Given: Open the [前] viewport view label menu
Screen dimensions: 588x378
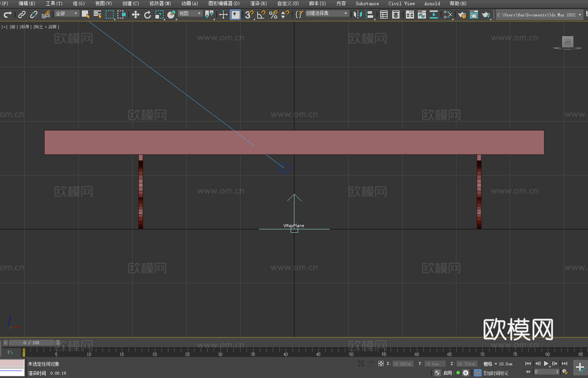Looking at the screenshot, I should click(13, 27).
